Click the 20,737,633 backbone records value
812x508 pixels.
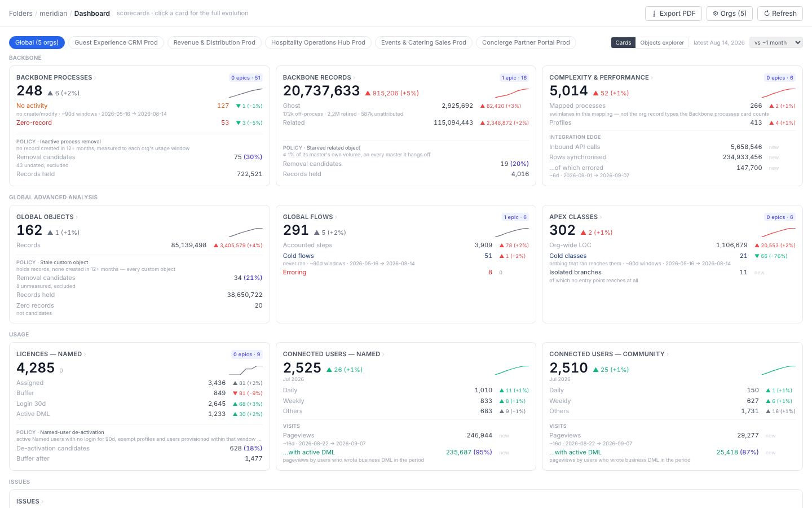pyautogui.click(x=321, y=91)
